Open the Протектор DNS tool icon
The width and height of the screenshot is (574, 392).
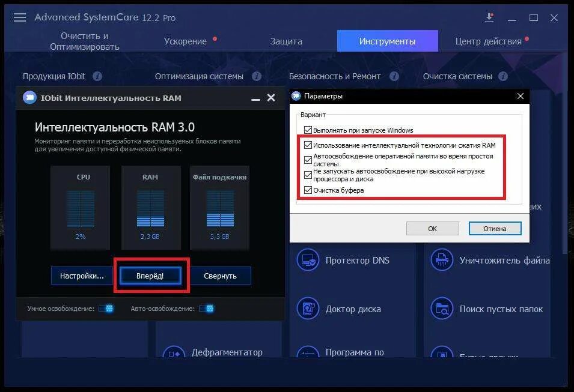point(308,259)
